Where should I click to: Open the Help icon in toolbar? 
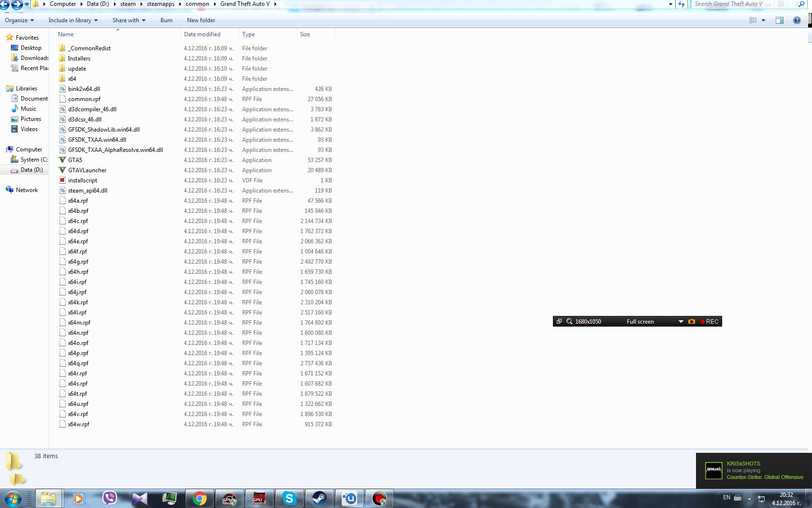(797, 20)
